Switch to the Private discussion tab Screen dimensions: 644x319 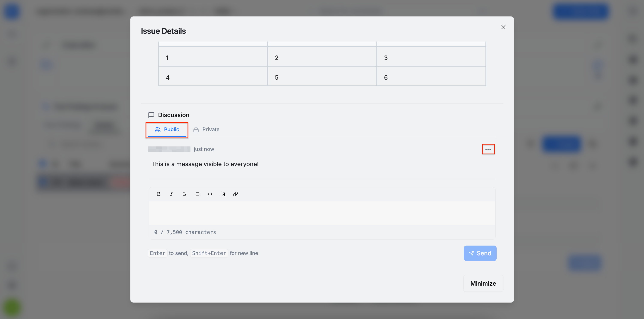[x=206, y=129]
